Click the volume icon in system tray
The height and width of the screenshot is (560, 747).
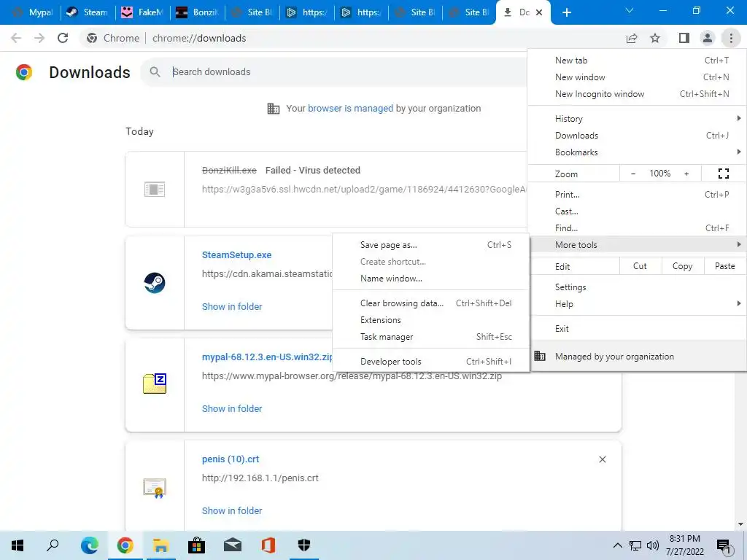[x=653, y=545]
